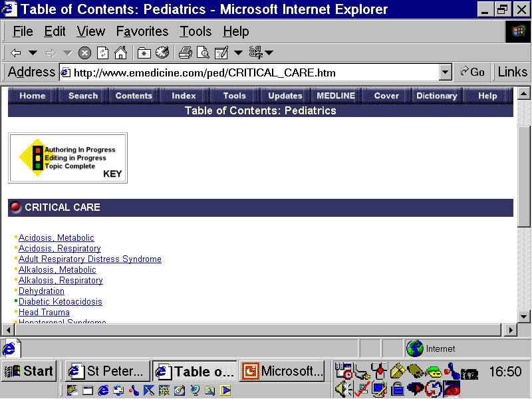The height and width of the screenshot is (399, 532).
Task: Click the Internet Explorer quick launch icon
Action: coord(103,390)
